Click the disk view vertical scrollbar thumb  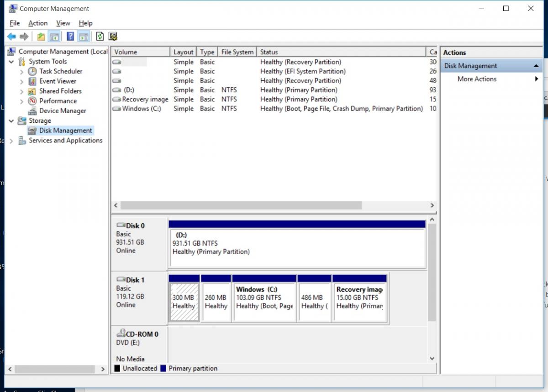[x=432, y=272]
